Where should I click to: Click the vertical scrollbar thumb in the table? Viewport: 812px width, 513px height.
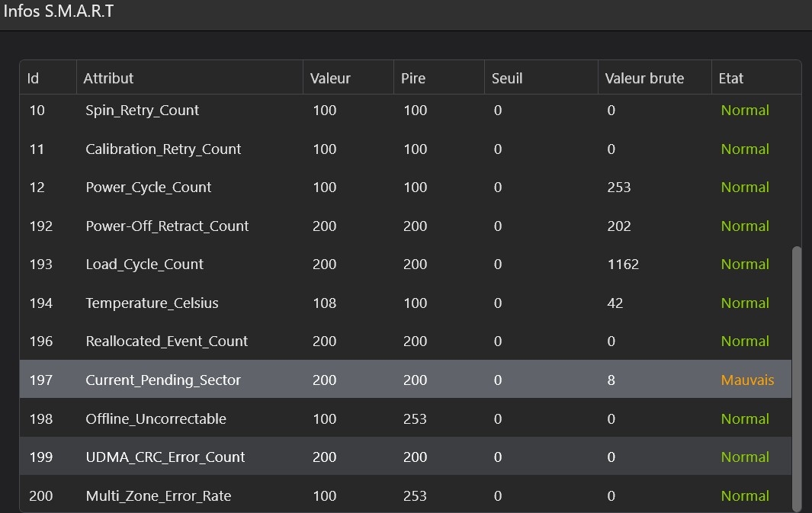pyautogui.click(x=797, y=378)
